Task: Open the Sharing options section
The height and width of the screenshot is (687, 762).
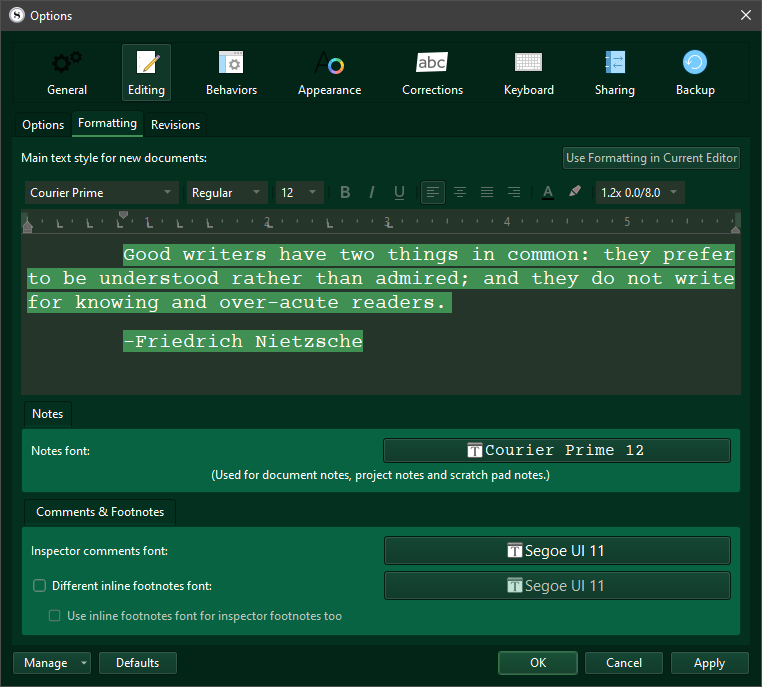Action: (614, 73)
